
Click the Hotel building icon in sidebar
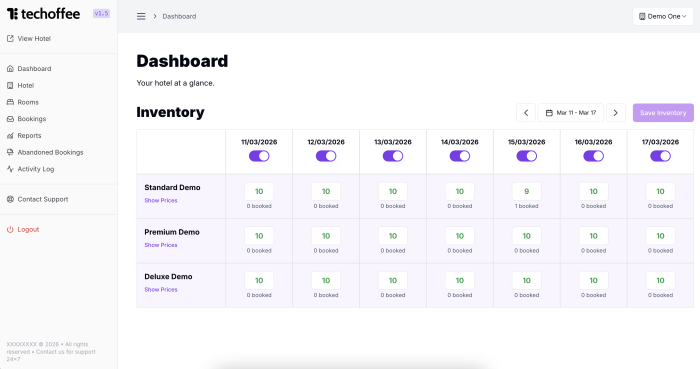tap(10, 85)
